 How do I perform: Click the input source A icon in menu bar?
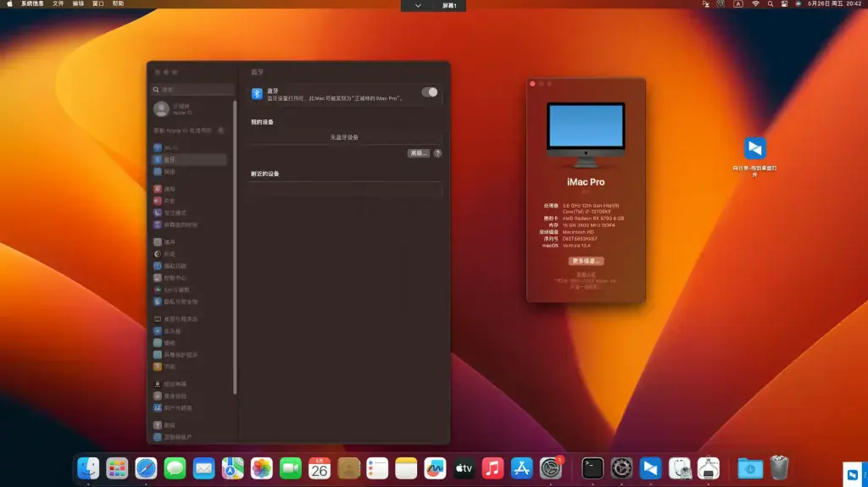(738, 4)
